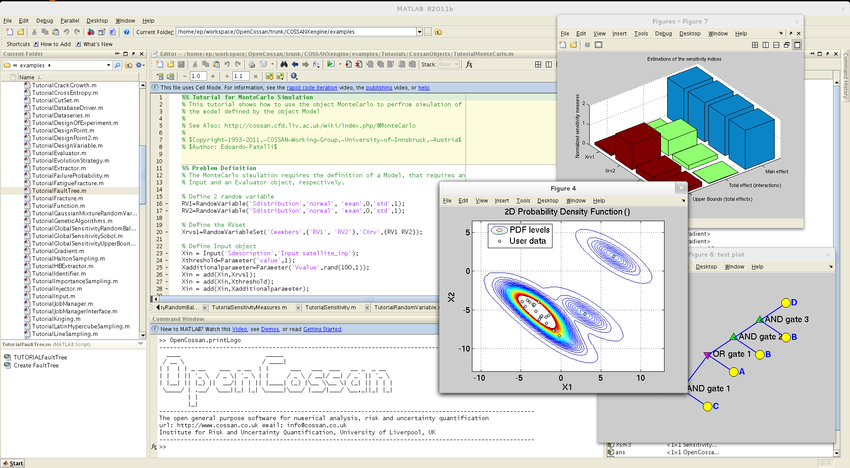Open the Command History side tab
Screen dimensions: 850x468
[845, 76]
